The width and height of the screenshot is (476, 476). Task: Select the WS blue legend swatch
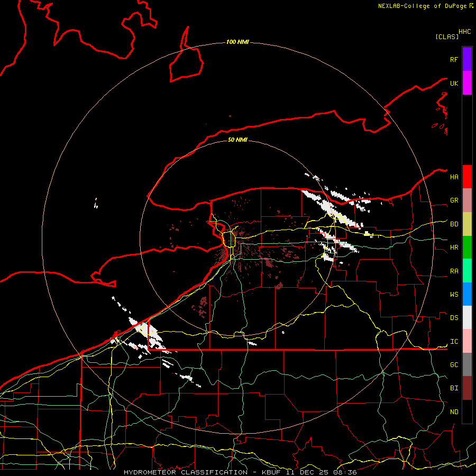(467, 294)
